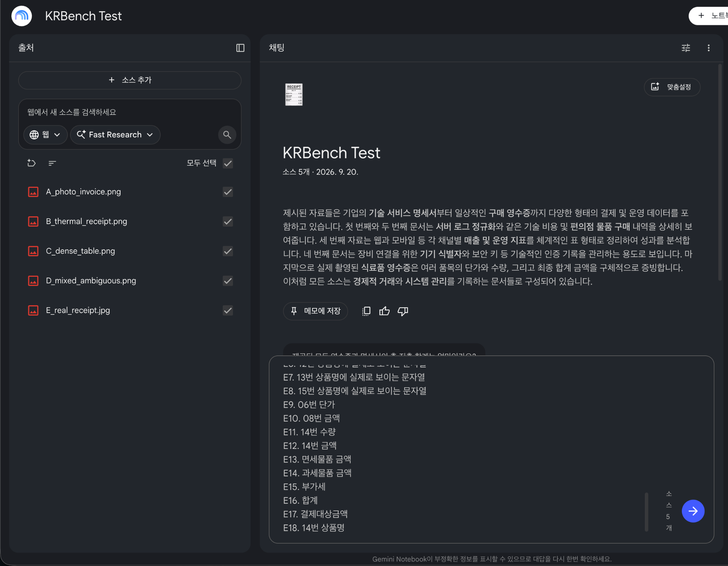
Task: Click the 소스 5개 source count indicator
Action: tap(668, 511)
